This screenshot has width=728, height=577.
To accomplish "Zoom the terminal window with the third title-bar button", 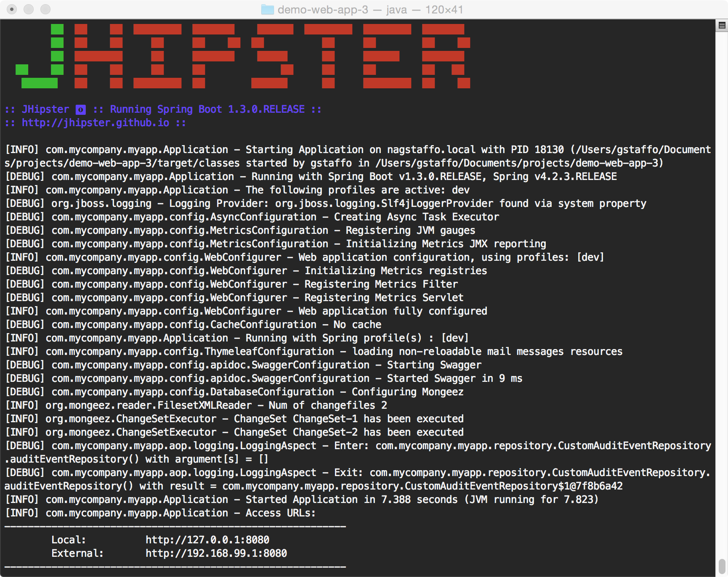I will (x=45, y=9).
